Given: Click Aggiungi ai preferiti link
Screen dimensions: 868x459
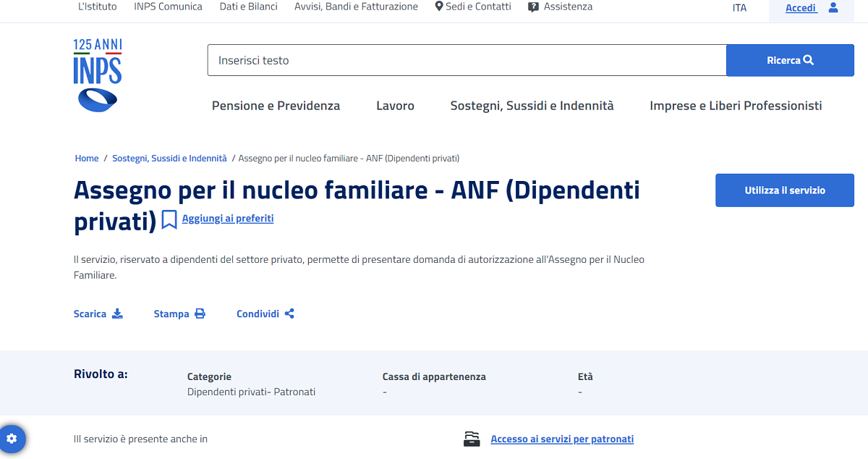Looking at the screenshot, I should [x=228, y=218].
